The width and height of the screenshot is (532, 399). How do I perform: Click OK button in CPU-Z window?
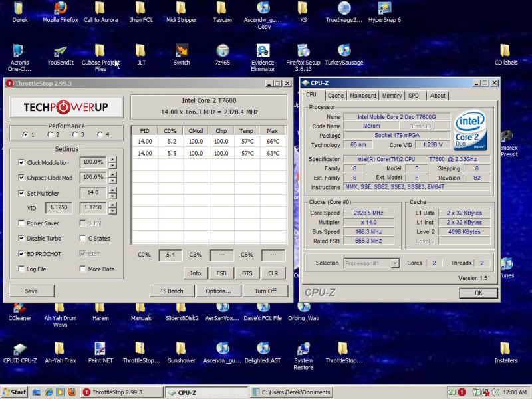tap(478, 293)
